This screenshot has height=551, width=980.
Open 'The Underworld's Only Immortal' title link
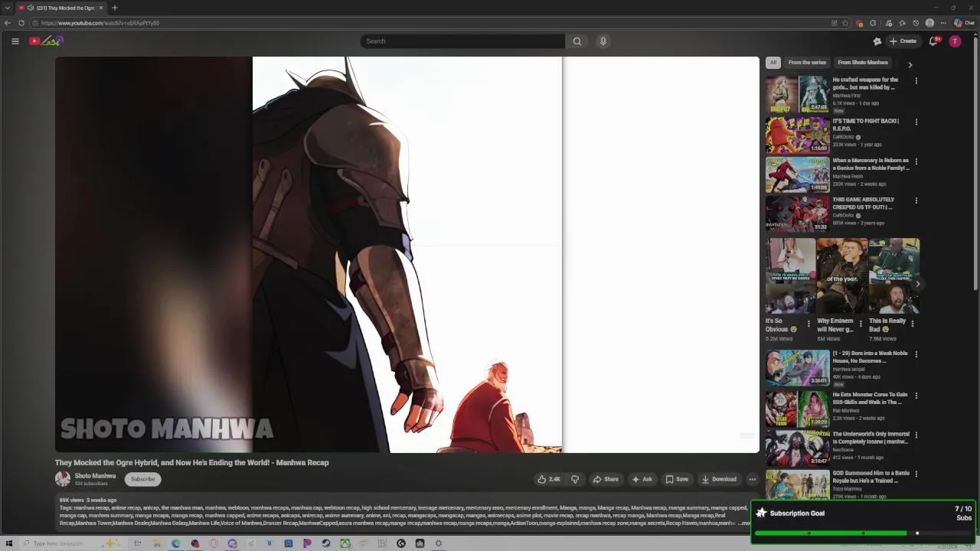click(871, 438)
